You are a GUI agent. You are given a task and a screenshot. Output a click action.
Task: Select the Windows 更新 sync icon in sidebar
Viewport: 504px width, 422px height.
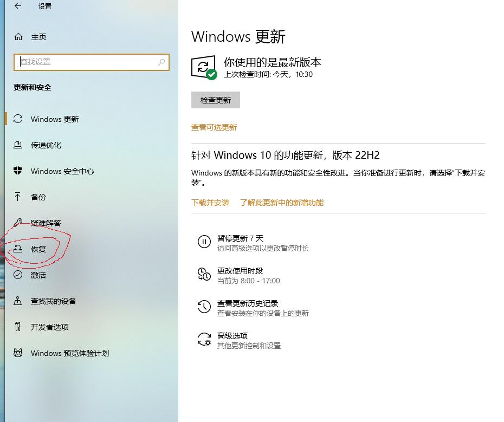pos(18,119)
